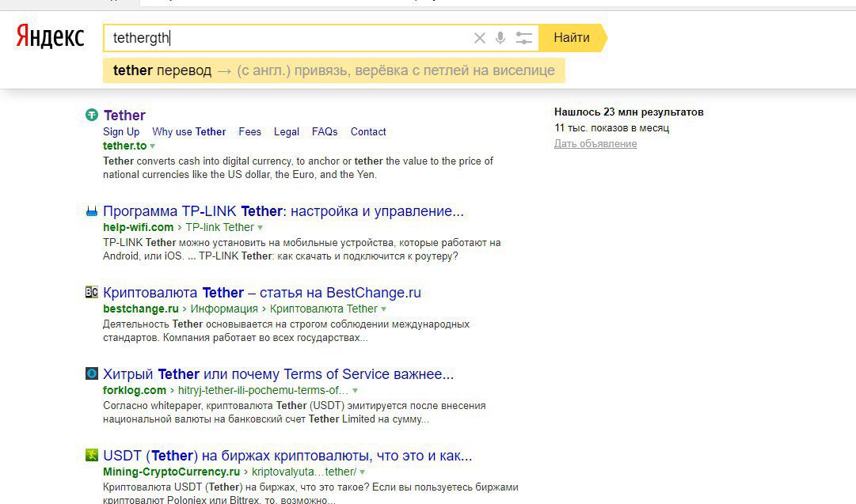Image resolution: width=856 pixels, height=504 pixels.
Task: Click the 'Дать объявление' link
Action: point(595,143)
